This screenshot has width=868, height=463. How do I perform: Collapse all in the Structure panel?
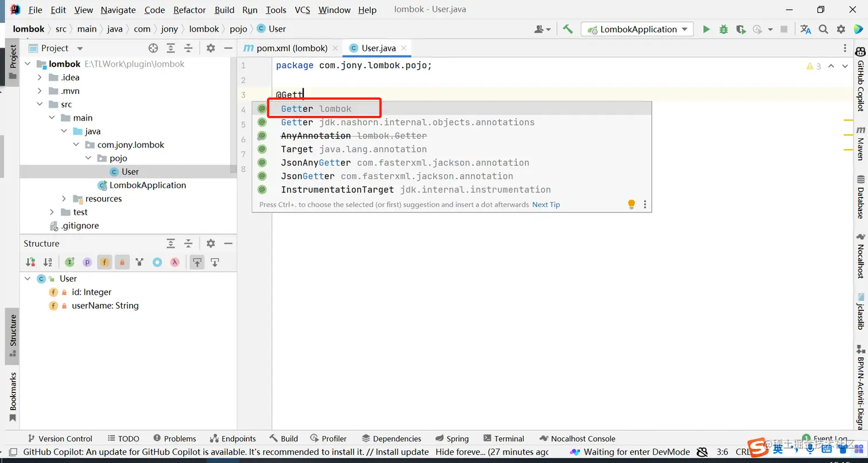click(x=188, y=243)
